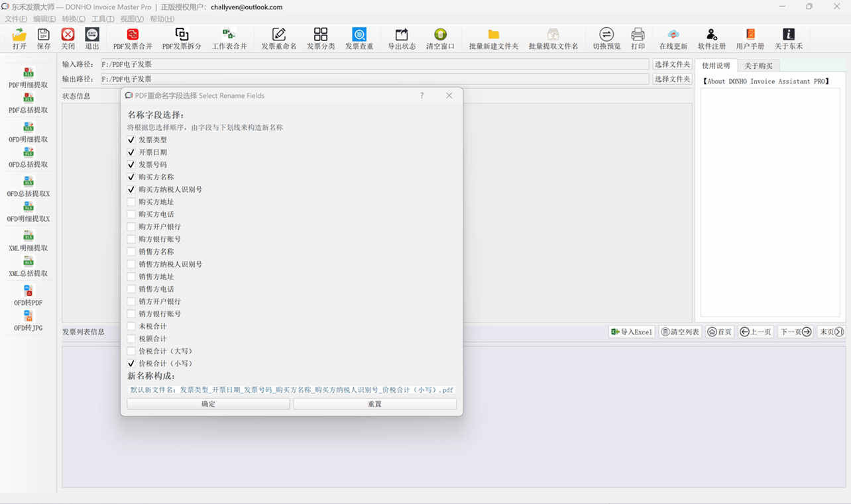Open the 视图(V) menu
The height and width of the screenshot is (504, 851).
132,19
